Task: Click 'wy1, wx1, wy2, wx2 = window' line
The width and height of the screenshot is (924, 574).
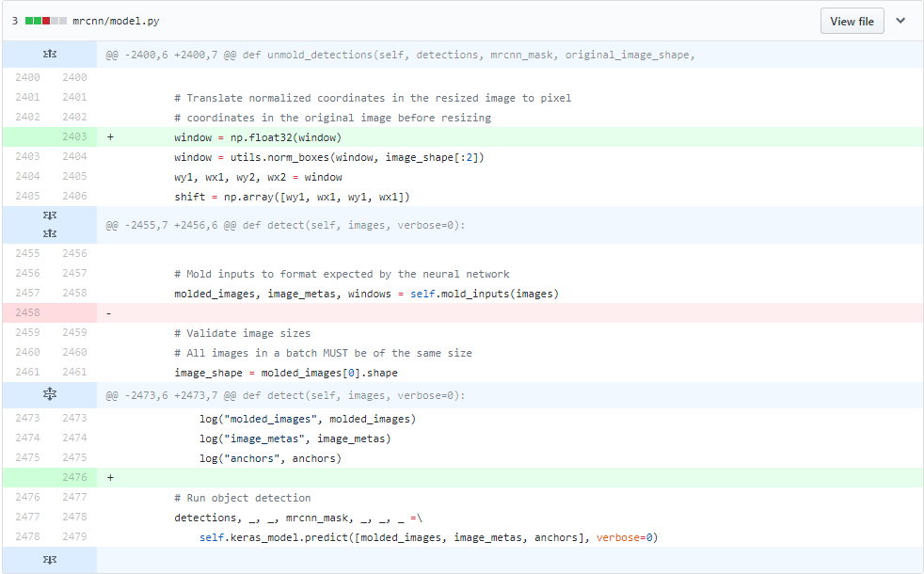Action: (258, 177)
